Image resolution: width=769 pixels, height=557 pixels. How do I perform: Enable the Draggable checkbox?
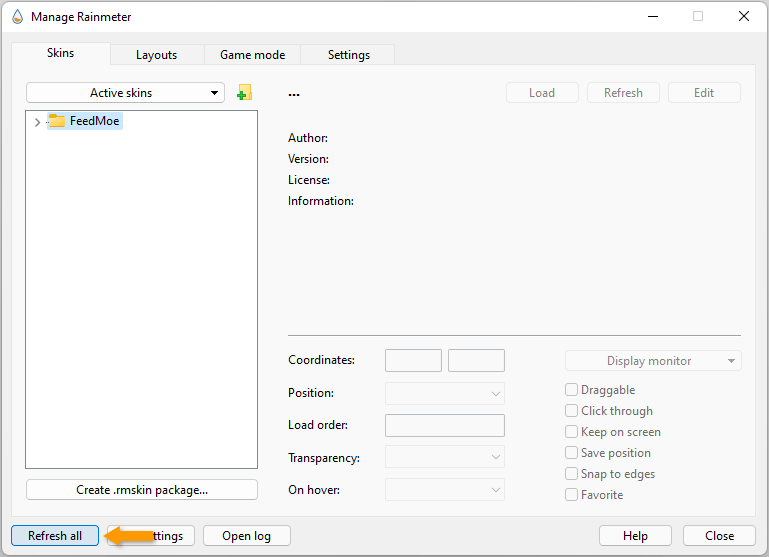tap(571, 390)
